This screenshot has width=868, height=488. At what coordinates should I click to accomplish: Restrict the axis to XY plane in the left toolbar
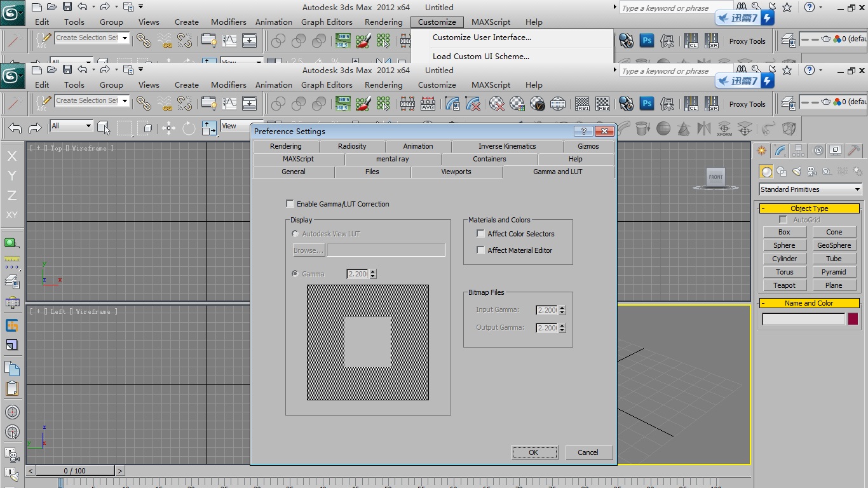[12, 215]
